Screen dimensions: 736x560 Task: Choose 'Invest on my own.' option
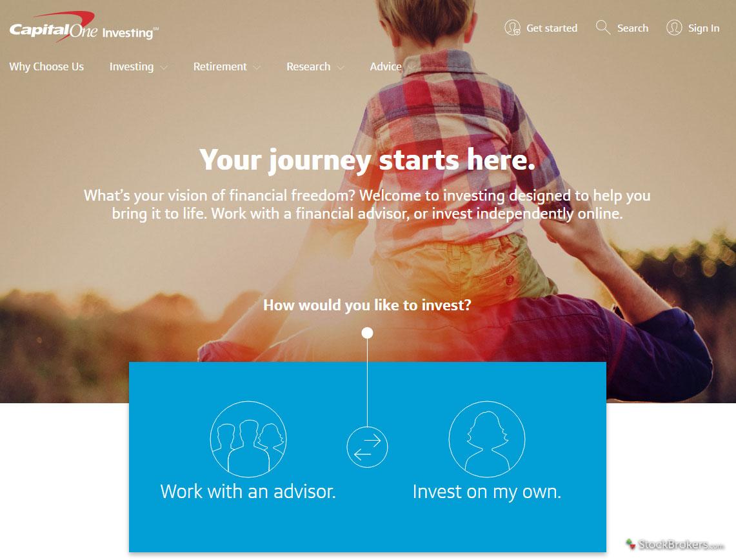[x=487, y=492]
